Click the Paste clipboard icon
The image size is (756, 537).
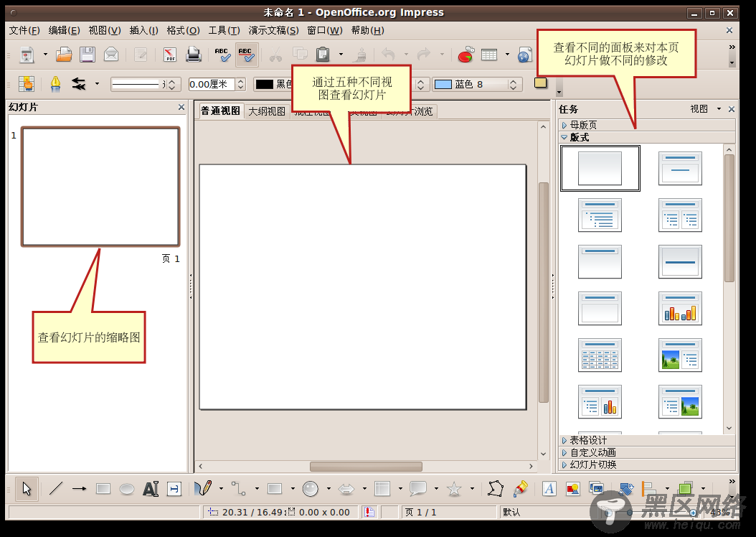tap(323, 55)
